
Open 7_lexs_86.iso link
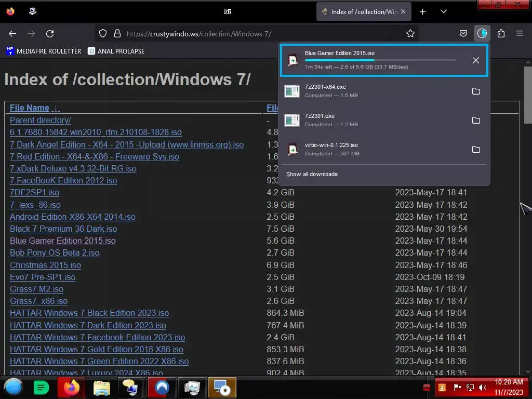[x=35, y=205]
